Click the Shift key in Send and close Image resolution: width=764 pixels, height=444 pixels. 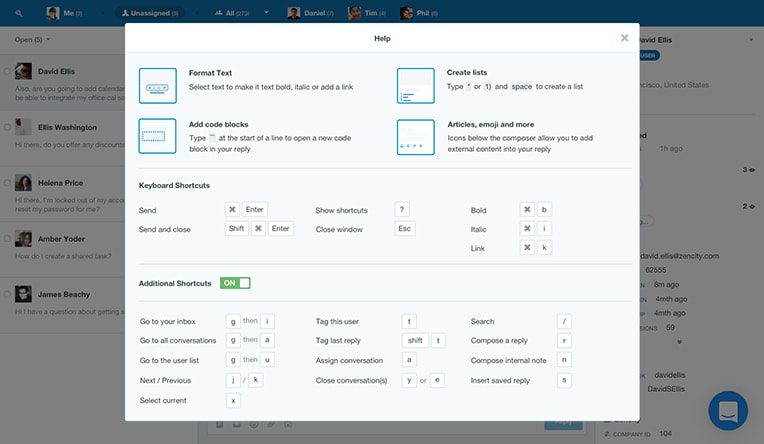click(236, 229)
